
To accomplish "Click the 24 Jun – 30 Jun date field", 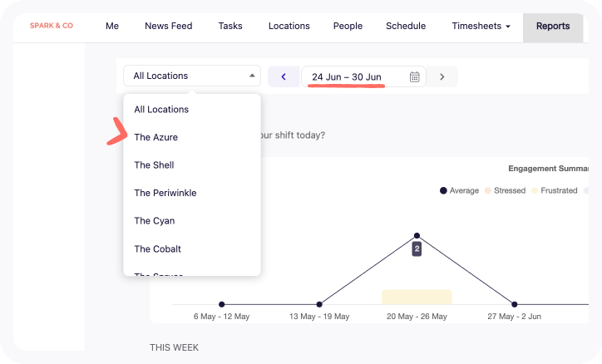I will click(x=363, y=76).
